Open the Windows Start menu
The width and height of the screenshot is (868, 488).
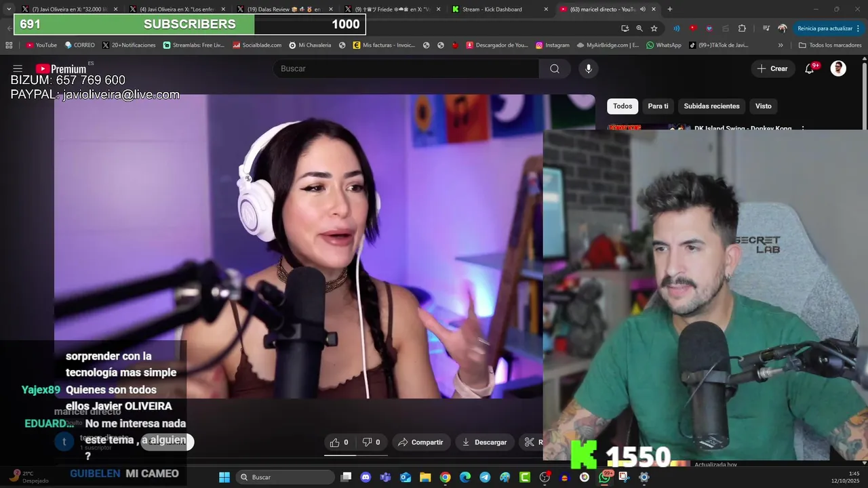pyautogui.click(x=224, y=477)
